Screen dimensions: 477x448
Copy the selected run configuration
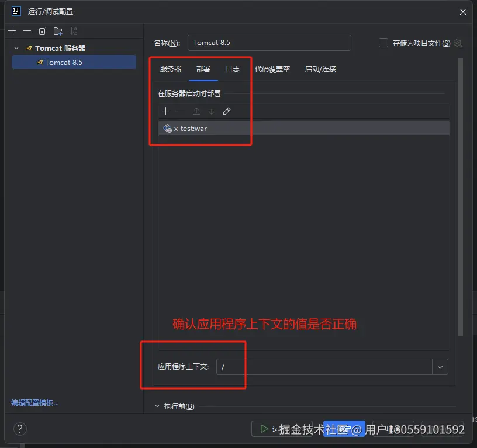pyautogui.click(x=43, y=31)
